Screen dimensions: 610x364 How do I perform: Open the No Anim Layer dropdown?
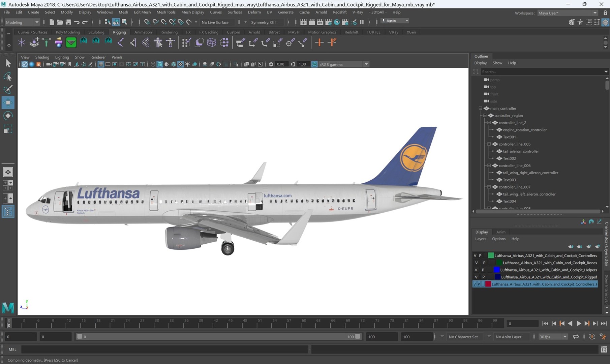click(x=512, y=337)
